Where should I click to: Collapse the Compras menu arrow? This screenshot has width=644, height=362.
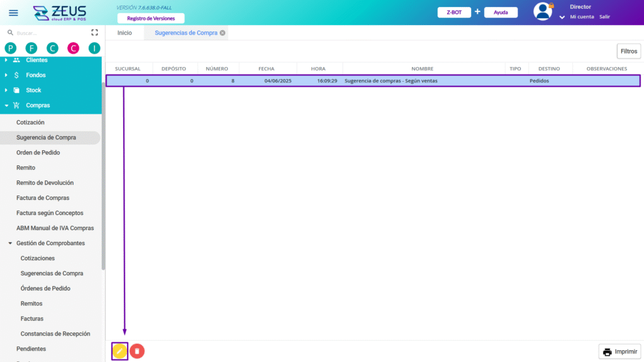coord(6,106)
